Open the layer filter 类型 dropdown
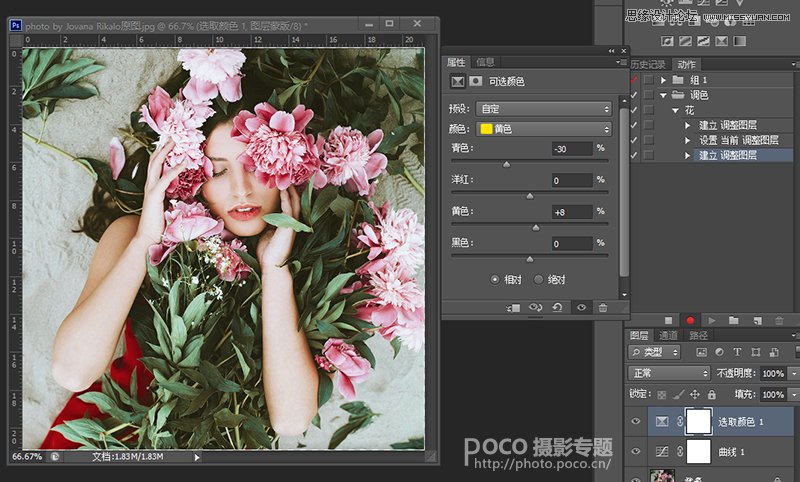Viewport: 800px width, 482px height. (x=654, y=352)
